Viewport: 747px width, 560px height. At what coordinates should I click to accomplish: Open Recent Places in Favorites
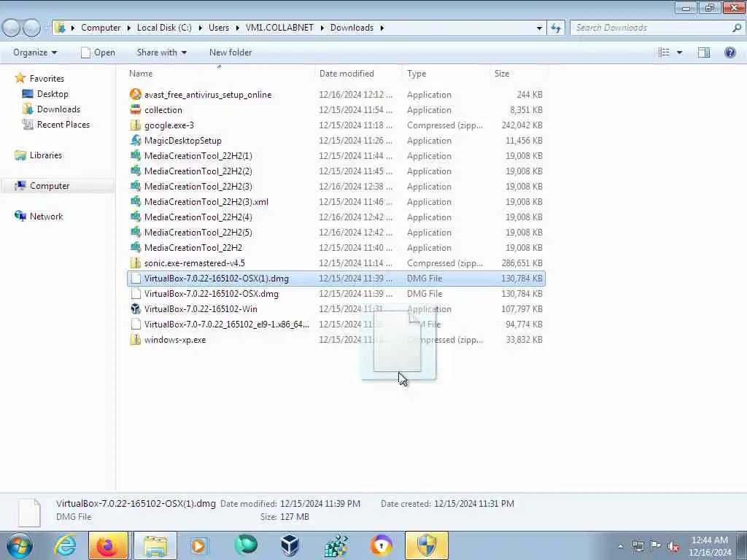pyautogui.click(x=63, y=124)
